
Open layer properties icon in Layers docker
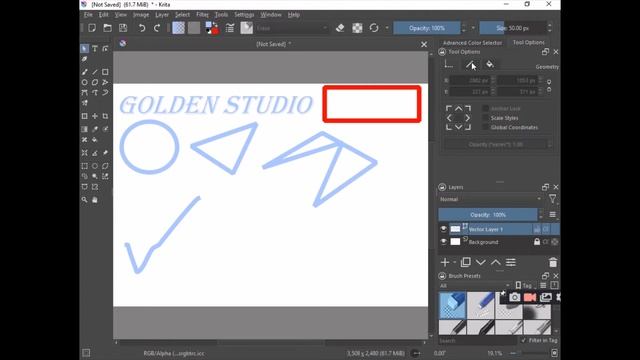click(511, 262)
